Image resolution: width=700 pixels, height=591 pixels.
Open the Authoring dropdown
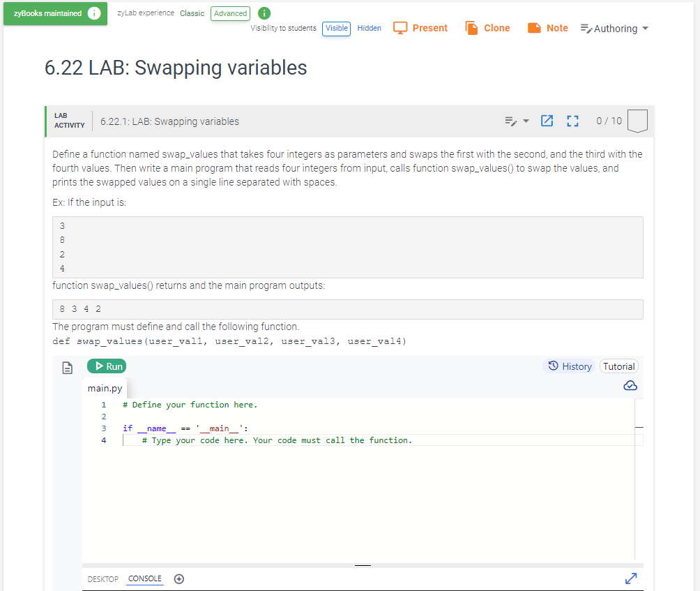click(x=614, y=28)
